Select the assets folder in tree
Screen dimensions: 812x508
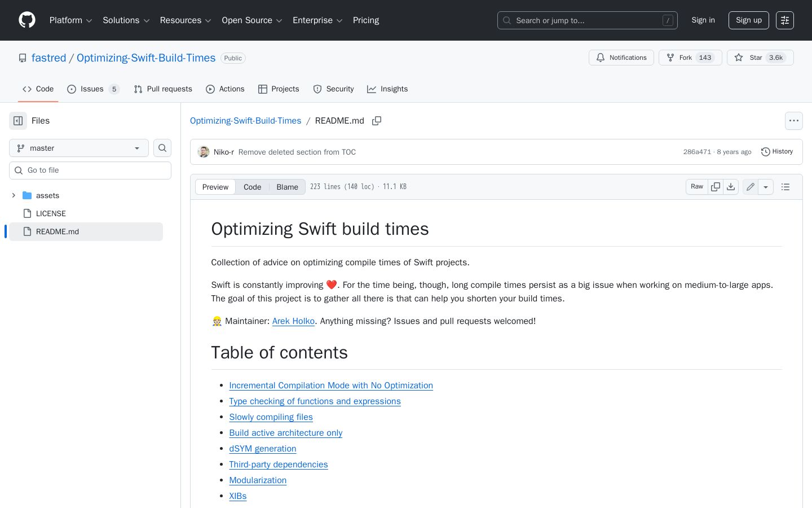coord(86,195)
